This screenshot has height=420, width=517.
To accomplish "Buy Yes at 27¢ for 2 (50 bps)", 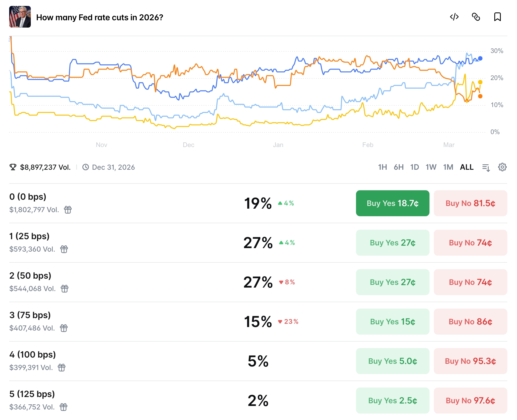I will [392, 282].
